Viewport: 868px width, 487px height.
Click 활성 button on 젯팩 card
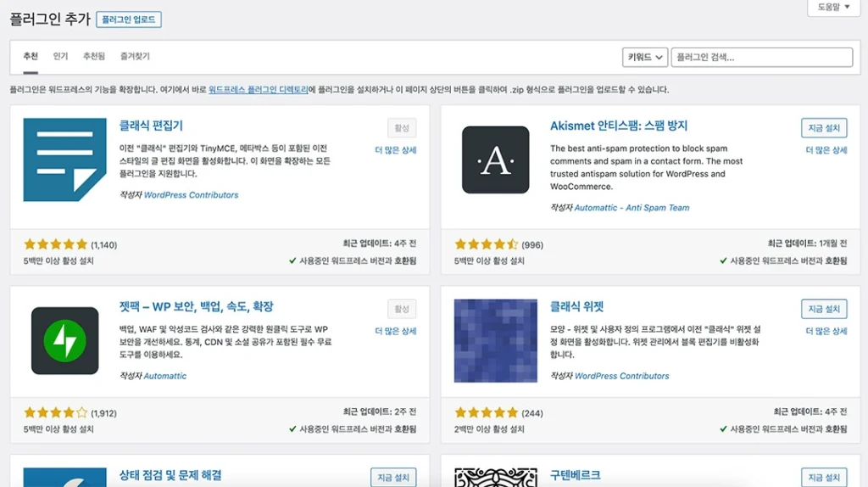[x=401, y=309]
